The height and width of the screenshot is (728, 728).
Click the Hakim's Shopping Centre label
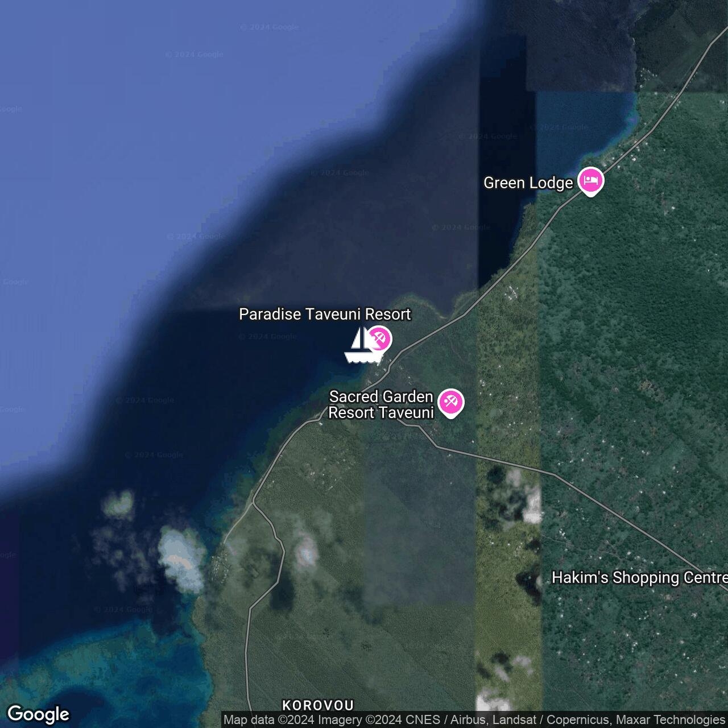(639, 578)
